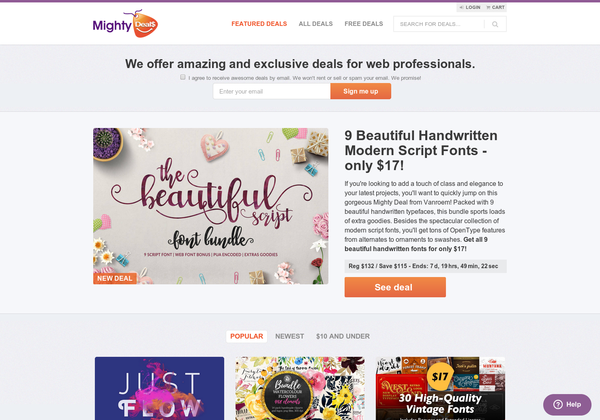This screenshot has width=600, height=420.
Task: Switch to the Newest tab
Action: pos(289,336)
